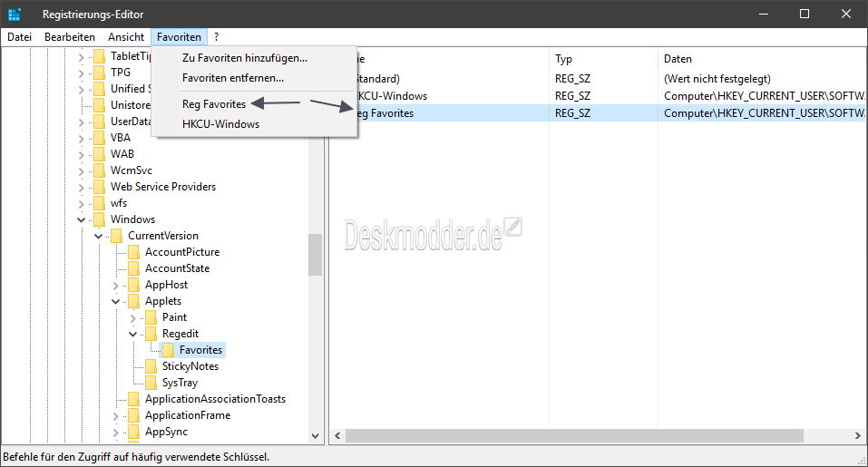Expand the Paint key
Viewport: 868px width, 467px height.
132,317
